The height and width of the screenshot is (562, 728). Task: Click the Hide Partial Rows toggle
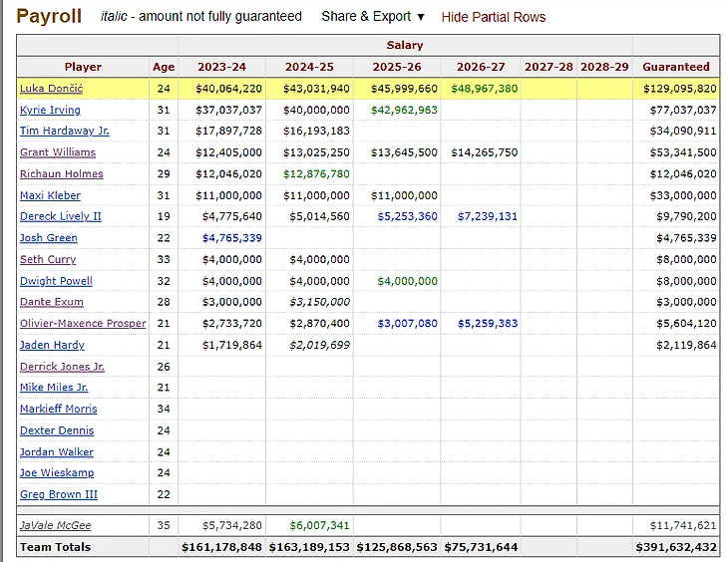pos(493,17)
